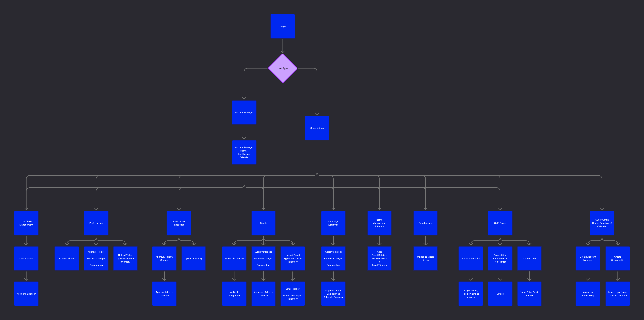644x320 pixels.
Task: Select the Partner Management Schedule box
Action: tap(379, 223)
